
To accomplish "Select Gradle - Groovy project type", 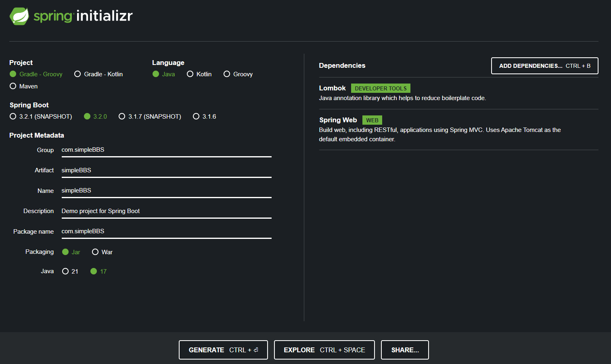I will pos(36,74).
